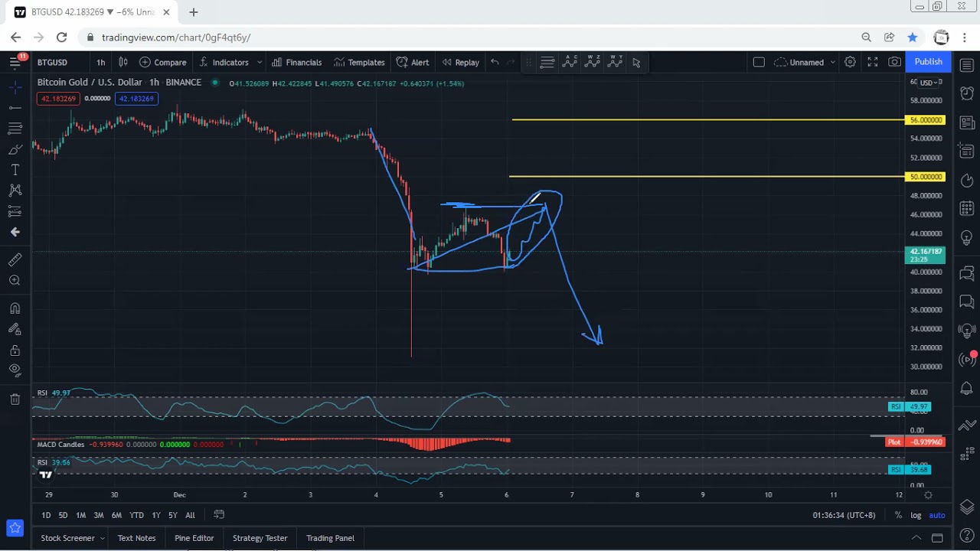Expand the Indicators favorites dropdown arrow
The image size is (980, 551).
(x=260, y=62)
